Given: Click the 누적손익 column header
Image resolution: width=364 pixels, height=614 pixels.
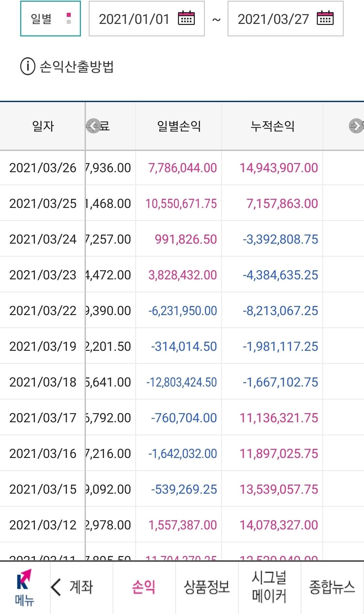Looking at the screenshot, I should click(x=272, y=126).
